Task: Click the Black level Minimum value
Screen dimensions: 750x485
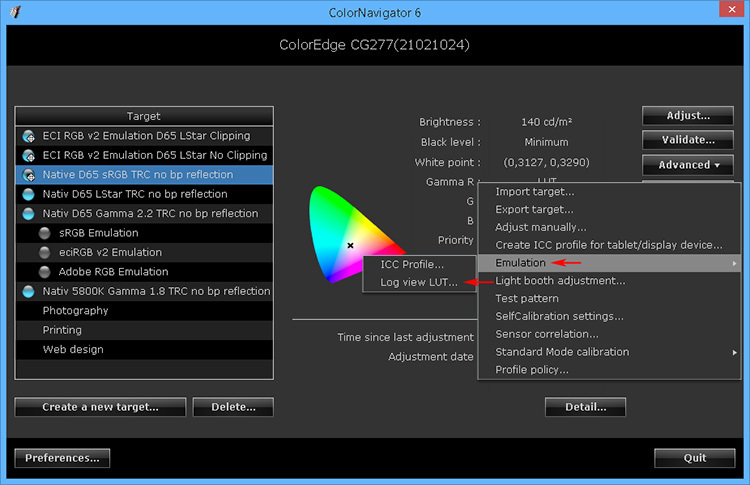Action: (546, 142)
